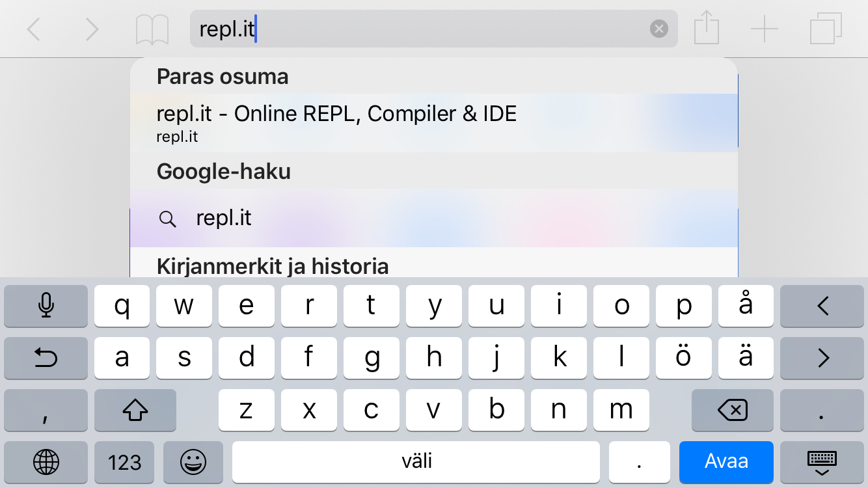Hide the on-screen keyboard
The height and width of the screenshot is (488, 868).
click(x=822, y=462)
